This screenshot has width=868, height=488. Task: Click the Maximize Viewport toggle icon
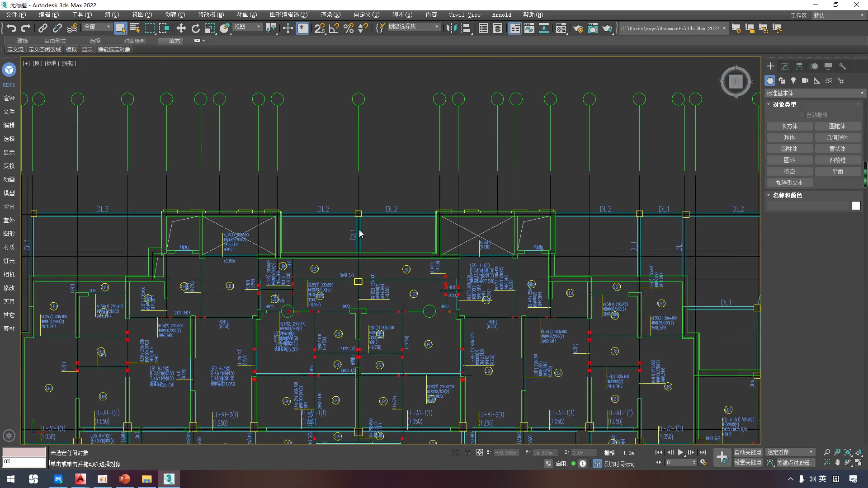(x=858, y=462)
